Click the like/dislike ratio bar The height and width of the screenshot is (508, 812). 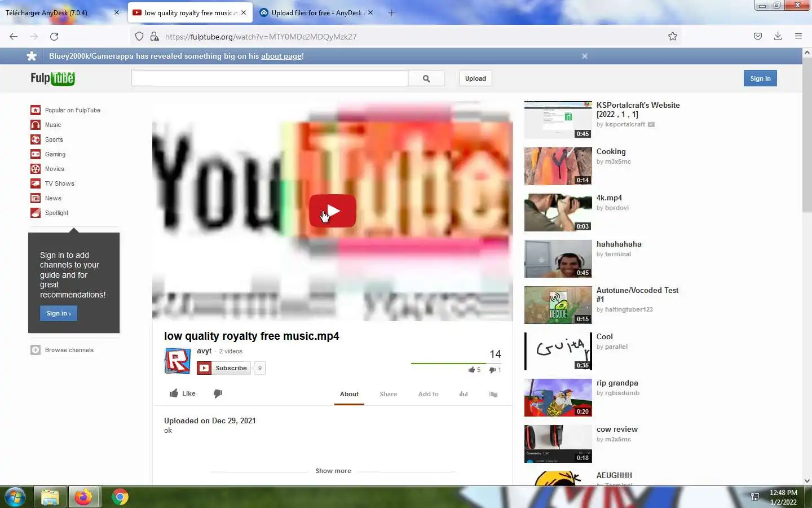[456, 363]
